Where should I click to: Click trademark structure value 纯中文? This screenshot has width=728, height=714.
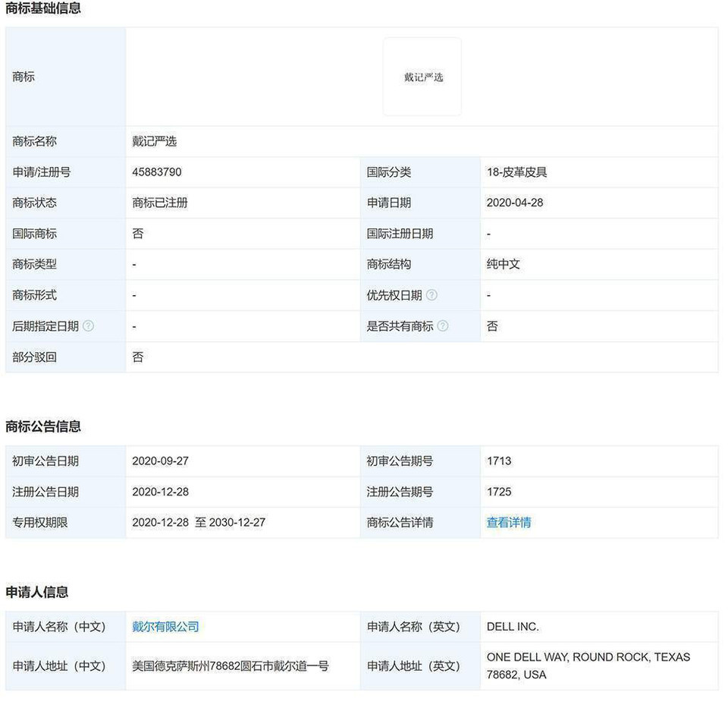(504, 264)
